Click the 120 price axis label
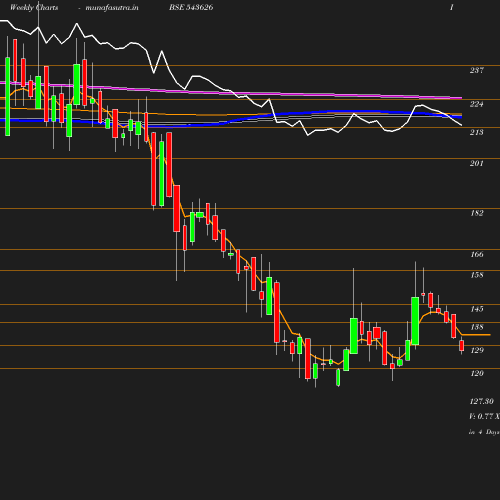The height and width of the screenshot is (500, 500). (x=477, y=373)
